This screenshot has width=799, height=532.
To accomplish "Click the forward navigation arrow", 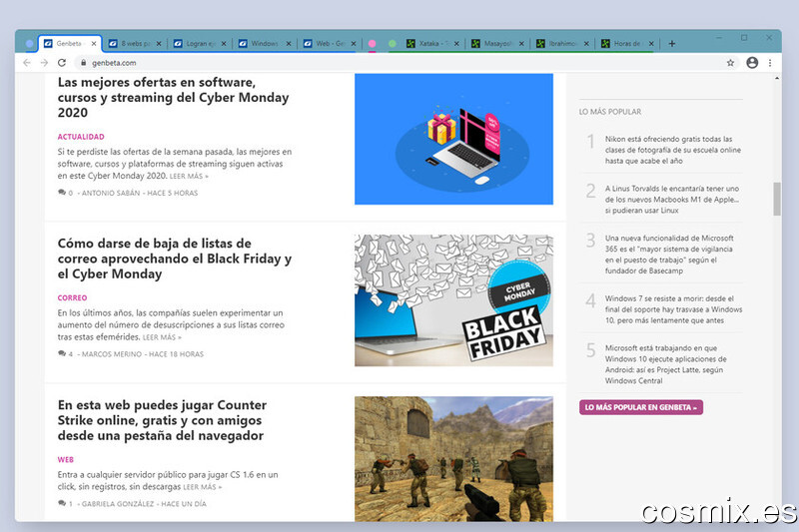I will (x=44, y=63).
